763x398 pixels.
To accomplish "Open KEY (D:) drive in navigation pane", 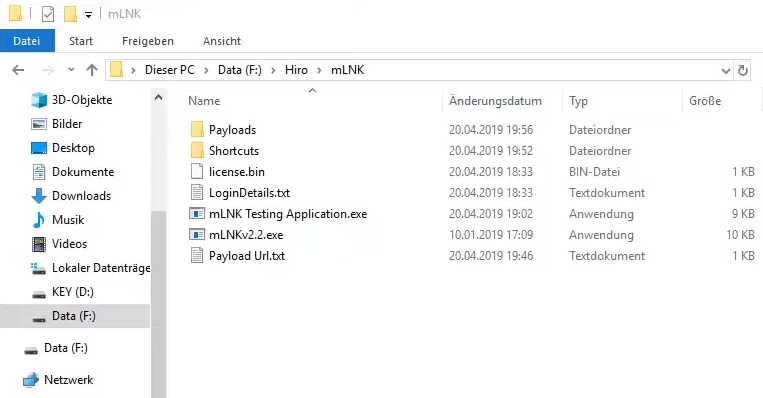I will 73,291.
